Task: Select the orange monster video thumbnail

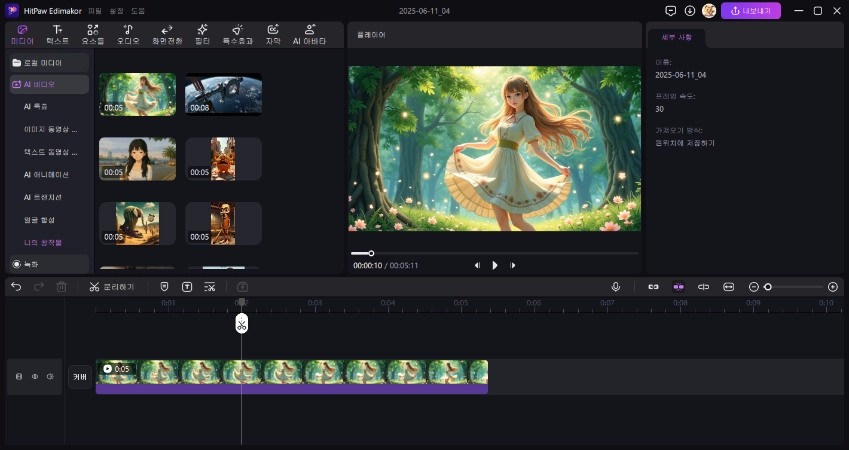Action: tap(224, 159)
